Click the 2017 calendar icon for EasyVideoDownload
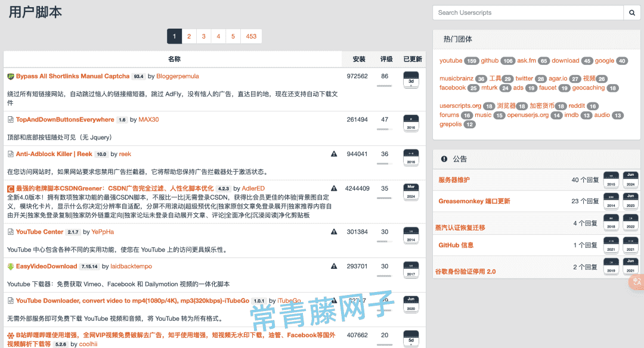This screenshot has height=348, width=644. point(411,270)
